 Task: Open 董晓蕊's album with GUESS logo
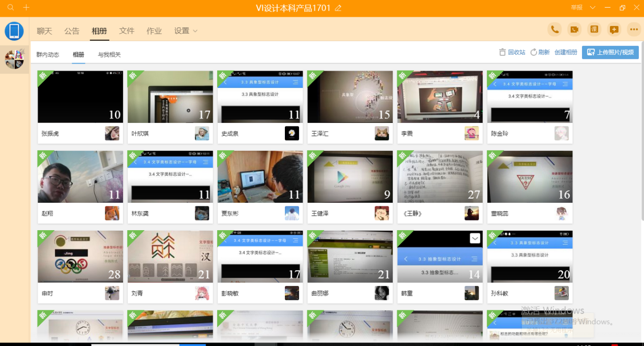[530, 177]
